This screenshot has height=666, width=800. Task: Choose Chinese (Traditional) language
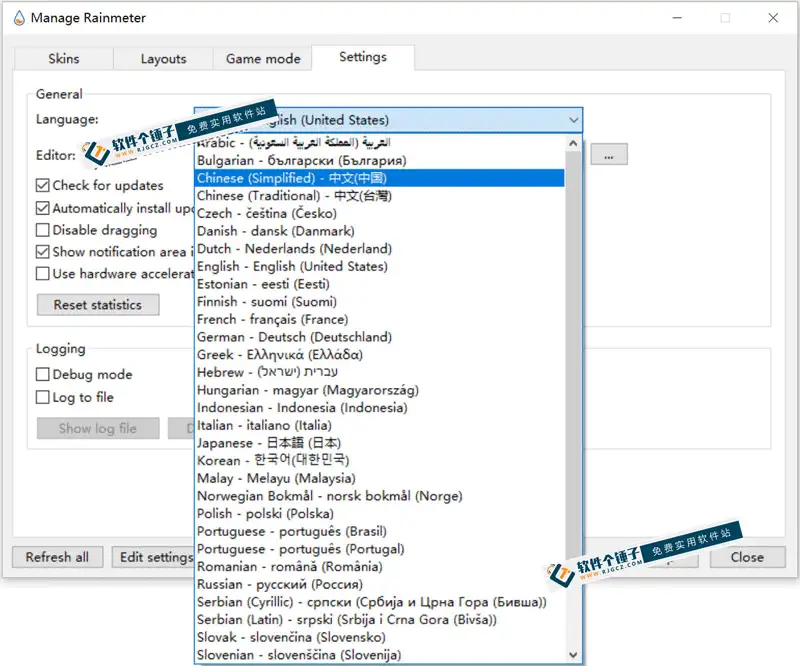(x=380, y=196)
